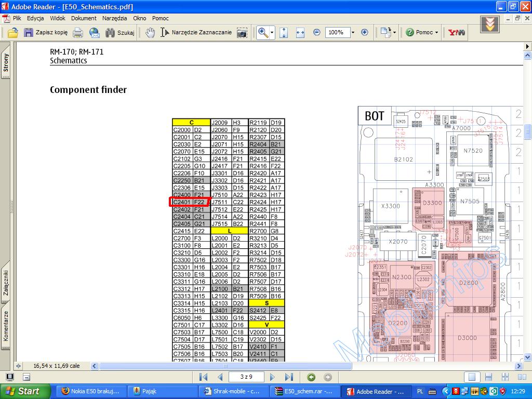Screen dimensions: 532x399
Task: Click the Windows Start button
Action: (25, 391)
